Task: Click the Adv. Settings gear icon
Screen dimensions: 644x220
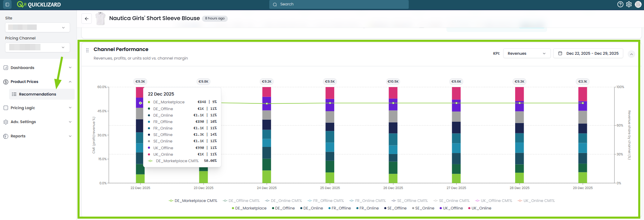Action: [6, 122]
